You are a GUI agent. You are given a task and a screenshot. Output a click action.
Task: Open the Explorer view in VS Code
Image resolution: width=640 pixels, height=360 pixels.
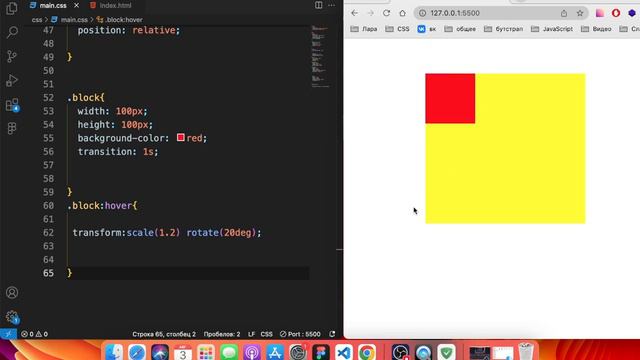coord(12,8)
